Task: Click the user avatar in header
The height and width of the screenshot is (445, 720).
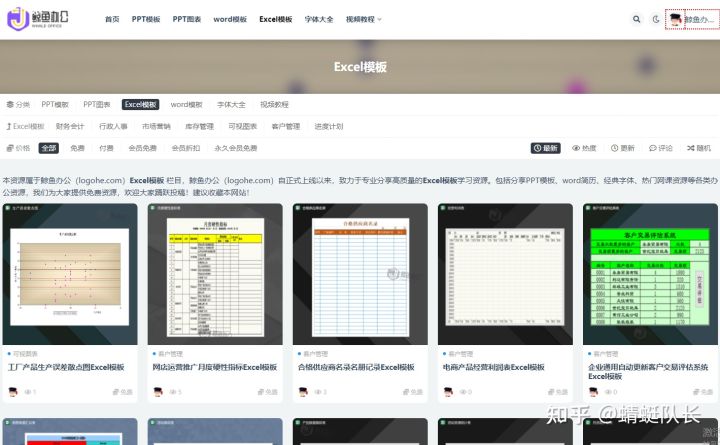Action: pos(675,19)
